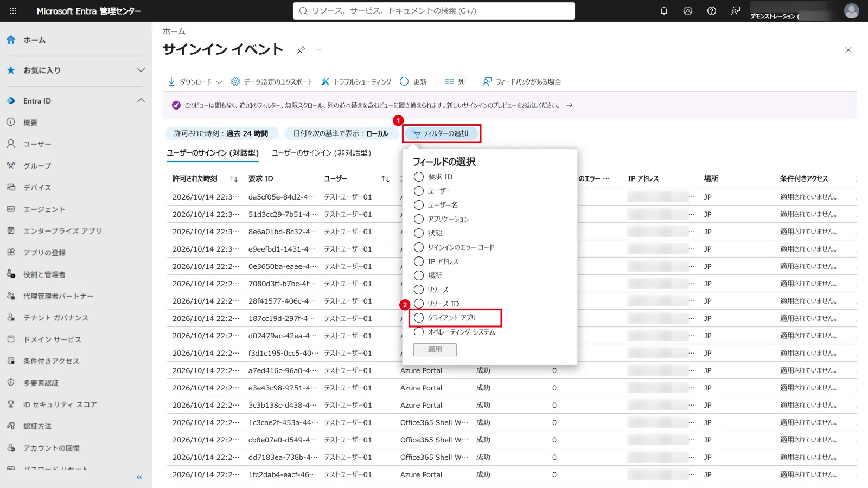This screenshot has height=488, width=868.
Task: Sort by 許可された時刻 column arrow
Action: 234,179
